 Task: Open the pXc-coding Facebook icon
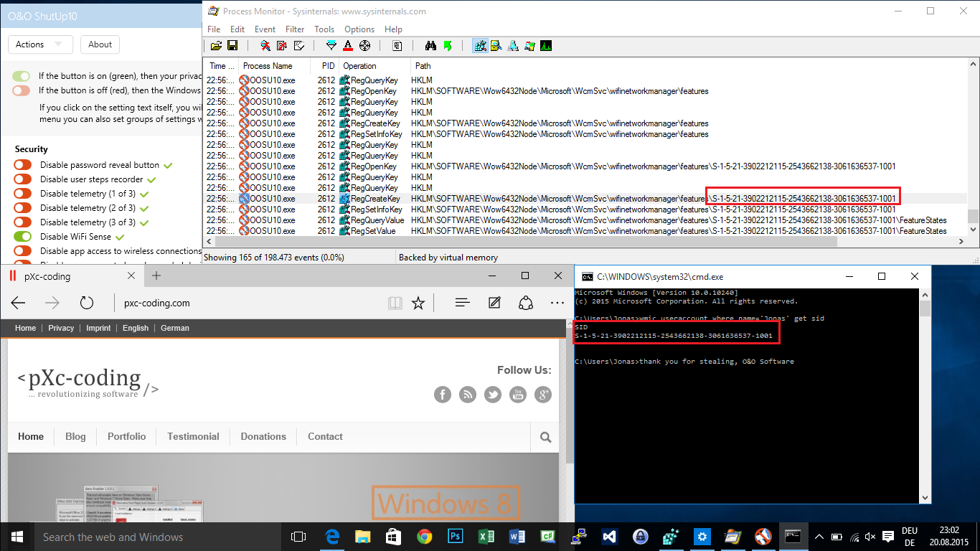tap(443, 394)
